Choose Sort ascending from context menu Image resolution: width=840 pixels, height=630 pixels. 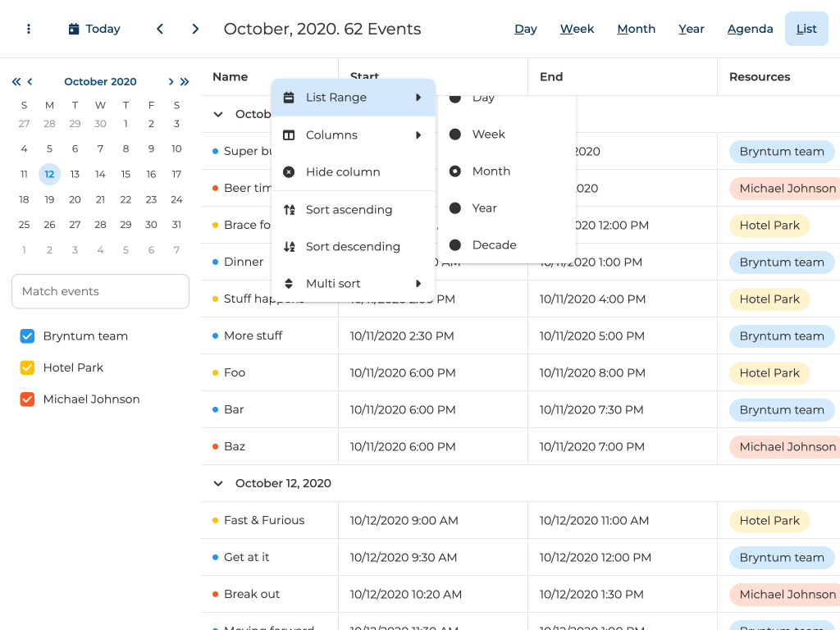coord(349,210)
